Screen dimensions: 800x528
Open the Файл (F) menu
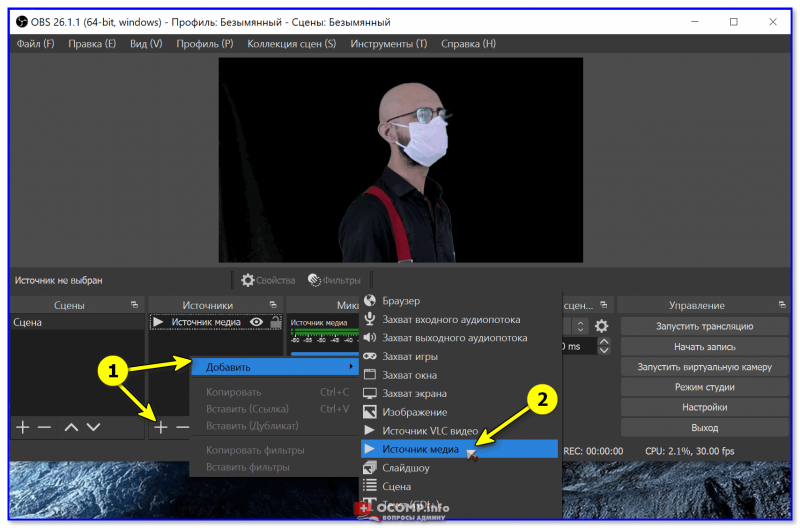click(35, 44)
